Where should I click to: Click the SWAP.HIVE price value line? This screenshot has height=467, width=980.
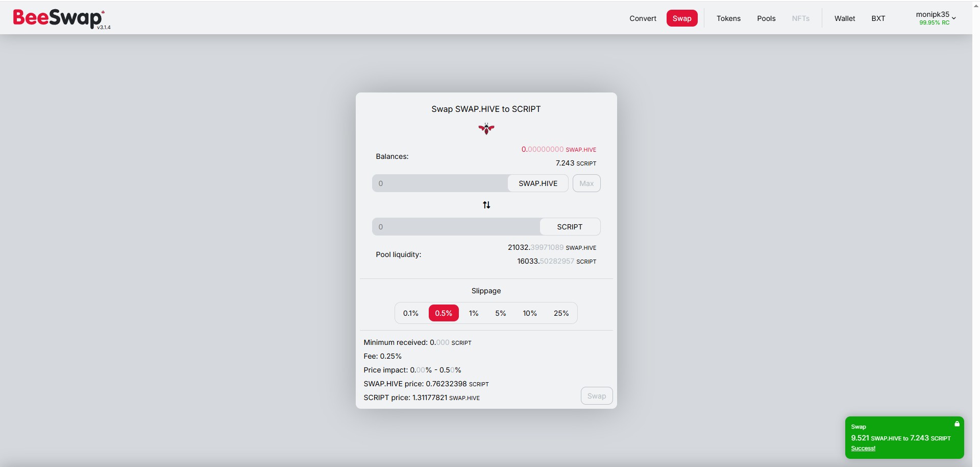[426, 384]
